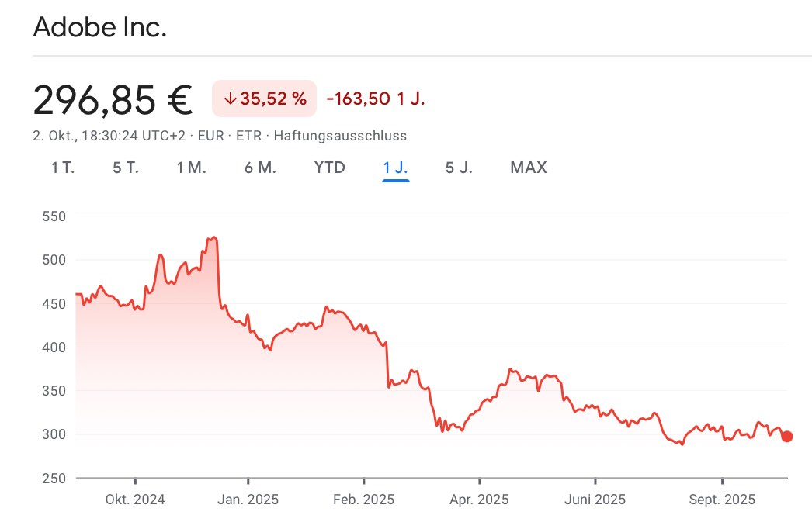Click the red down-arrow percentage badge
This screenshot has height=529, width=812.
(x=264, y=99)
